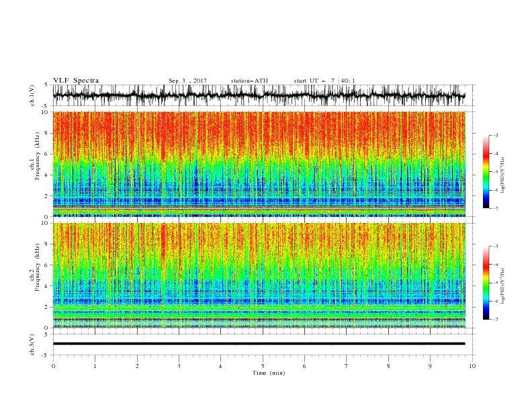This screenshot has height=411, width=532.
Task: Click time axis tick label '0'
Action: 53,366
